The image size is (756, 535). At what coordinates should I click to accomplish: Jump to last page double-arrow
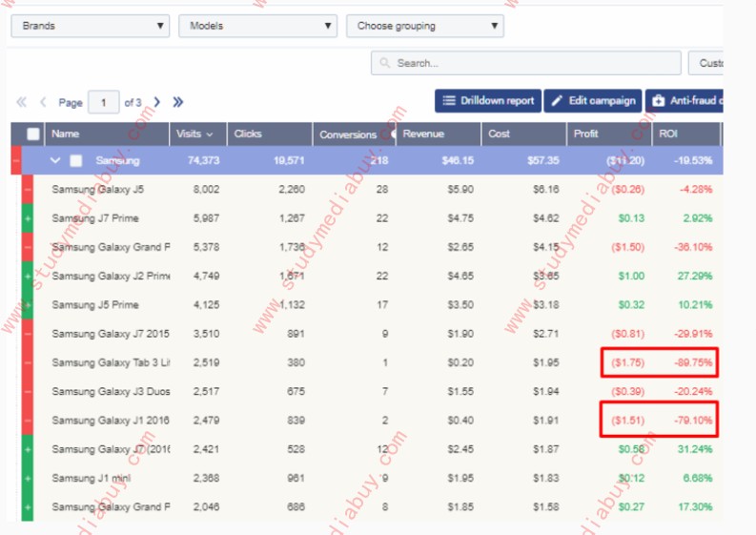pos(178,102)
